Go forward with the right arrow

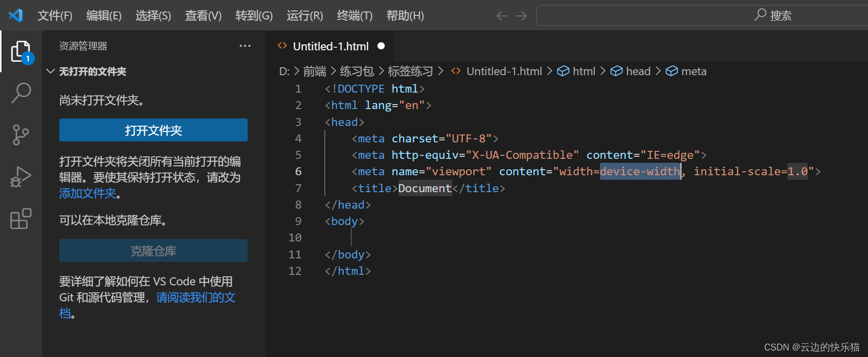pos(521,16)
